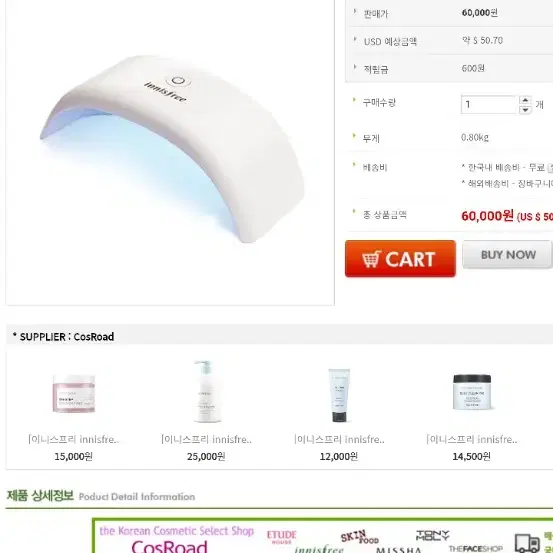Focus the quantity input field showing 1
Image resolution: width=553 pixels, height=553 pixels.
(489, 104)
